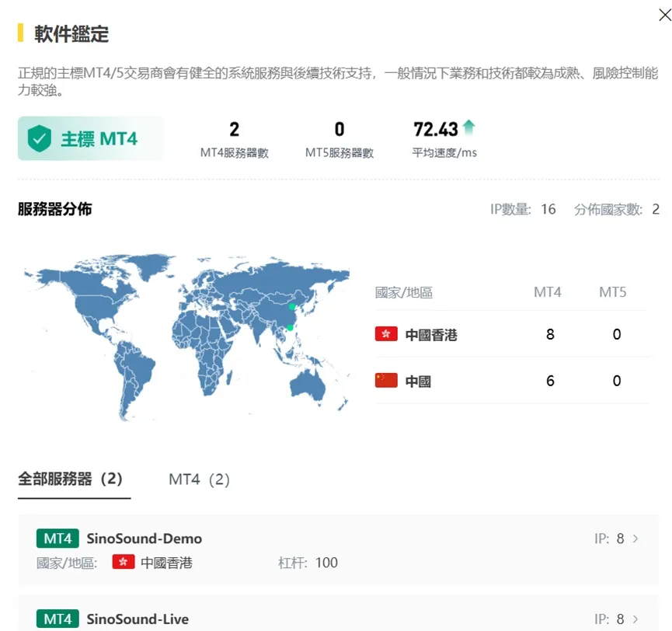Click the green server dot at Hong Kong
The image size is (672, 631).
click(290, 328)
